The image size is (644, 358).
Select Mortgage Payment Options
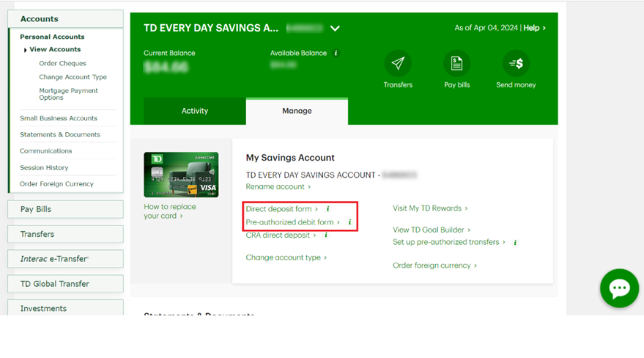68,94
